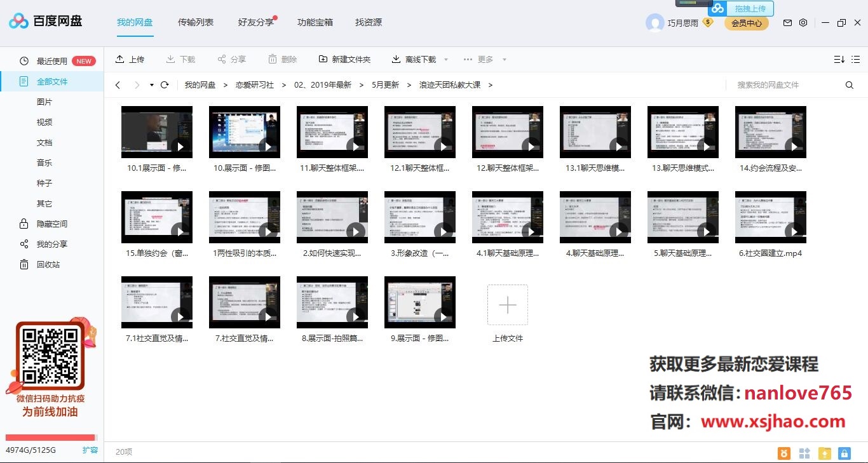Go back with the left arrow
Viewport: 868px width, 463px height.
pos(118,85)
